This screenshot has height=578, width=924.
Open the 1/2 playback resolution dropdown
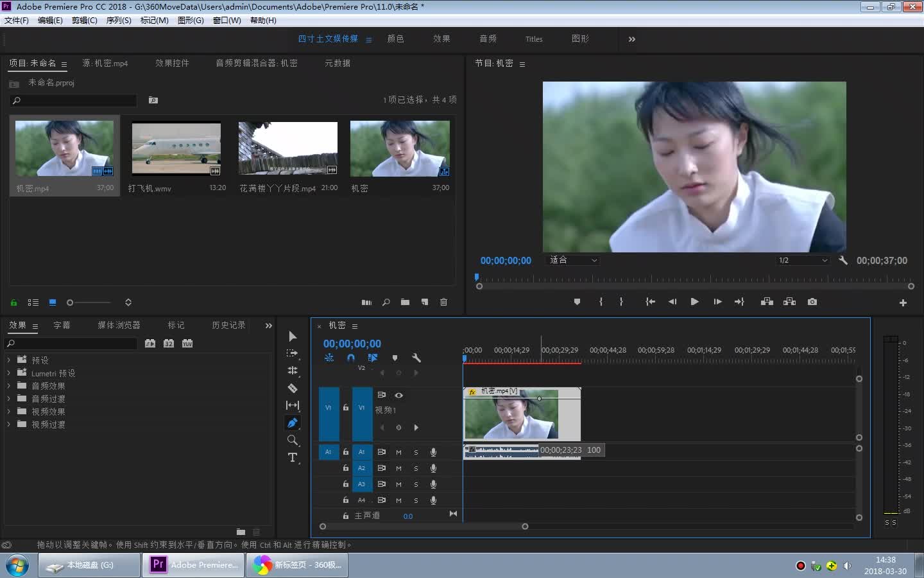[802, 260]
